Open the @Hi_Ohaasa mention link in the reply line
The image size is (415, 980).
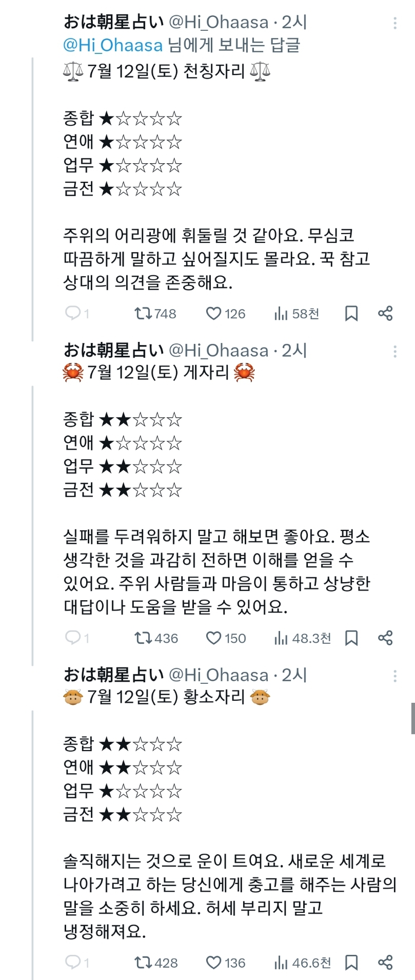click(x=113, y=45)
